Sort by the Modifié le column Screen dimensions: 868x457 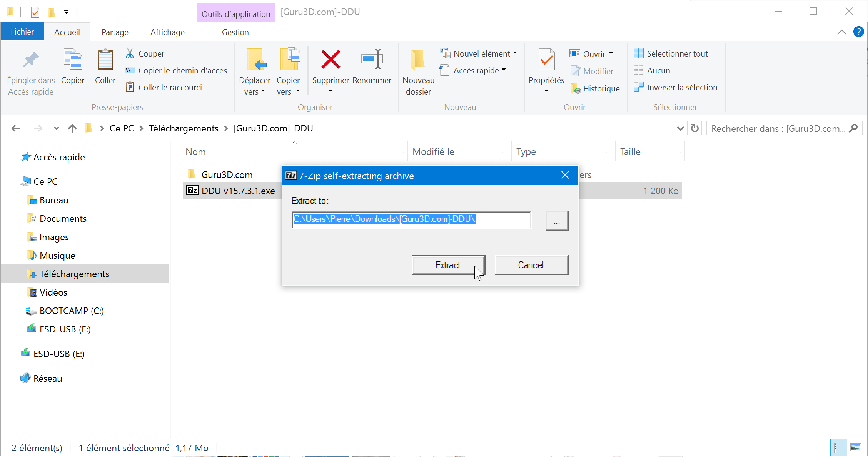coord(433,152)
